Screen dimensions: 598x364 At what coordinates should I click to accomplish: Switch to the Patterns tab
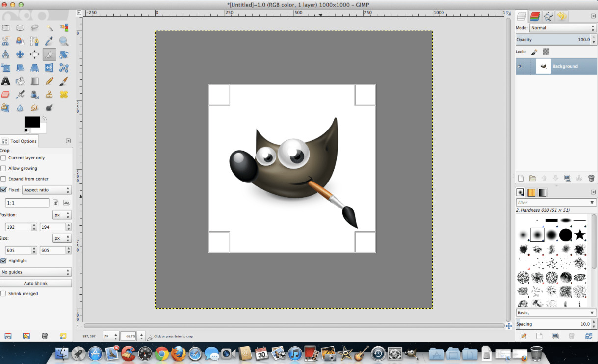tap(531, 192)
